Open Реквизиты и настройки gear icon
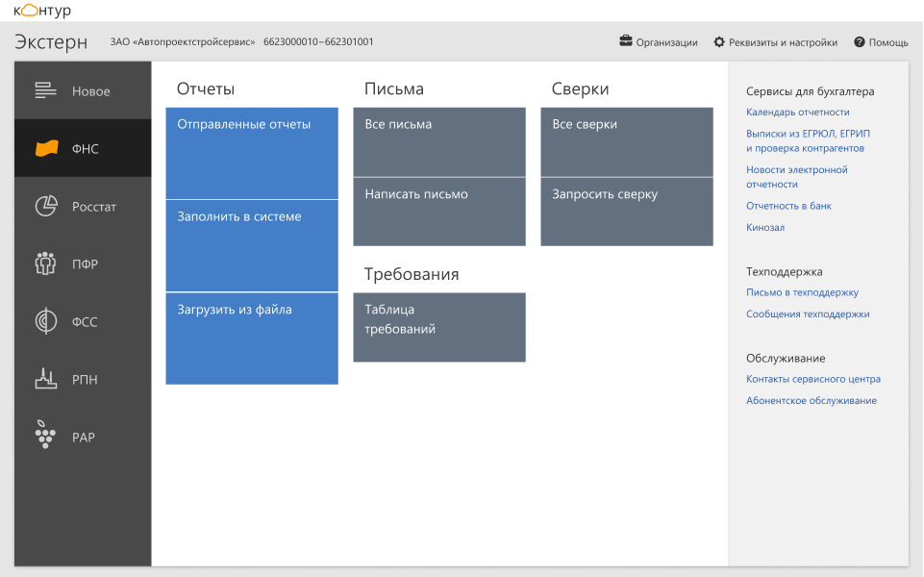The width and height of the screenshot is (924, 577). pyautogui.click(x=719, y=42)
